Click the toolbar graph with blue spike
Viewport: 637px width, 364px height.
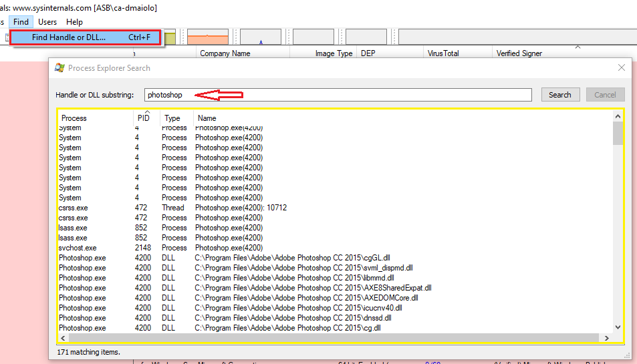point(261,37)
